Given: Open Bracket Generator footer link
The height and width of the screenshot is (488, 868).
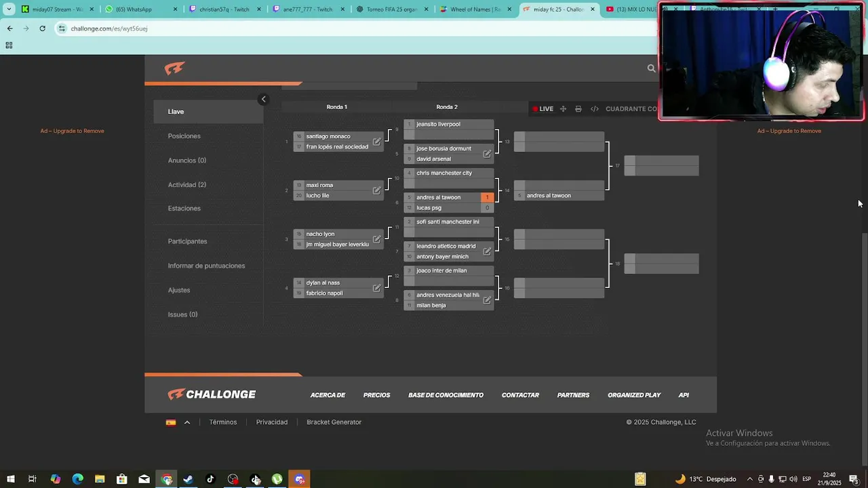Looking at the screenshot, I should click(334, 422).
